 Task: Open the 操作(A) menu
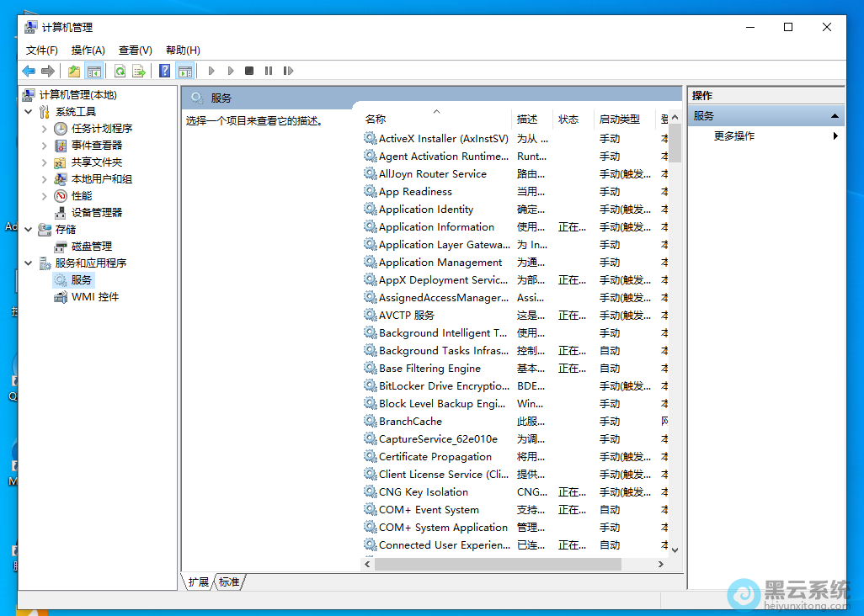tap(88, 50)
